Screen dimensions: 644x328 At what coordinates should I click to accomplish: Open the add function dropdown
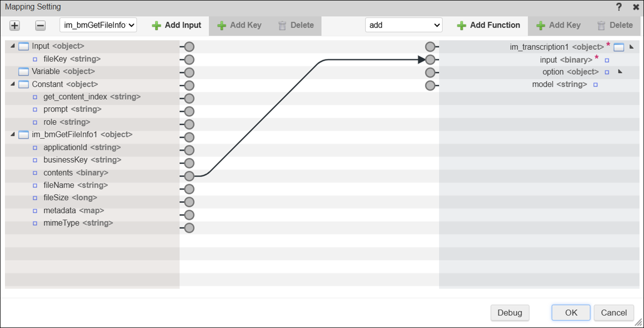(x=403, y=25)
